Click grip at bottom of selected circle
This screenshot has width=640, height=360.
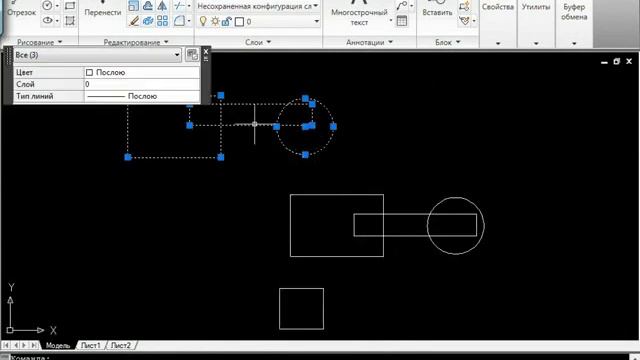[305, 155]
